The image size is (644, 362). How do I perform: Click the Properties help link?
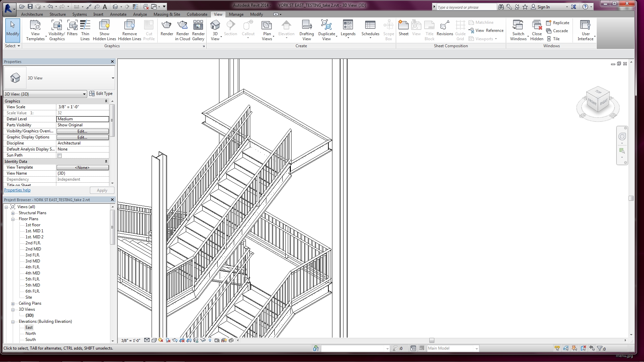pos(17,190)
